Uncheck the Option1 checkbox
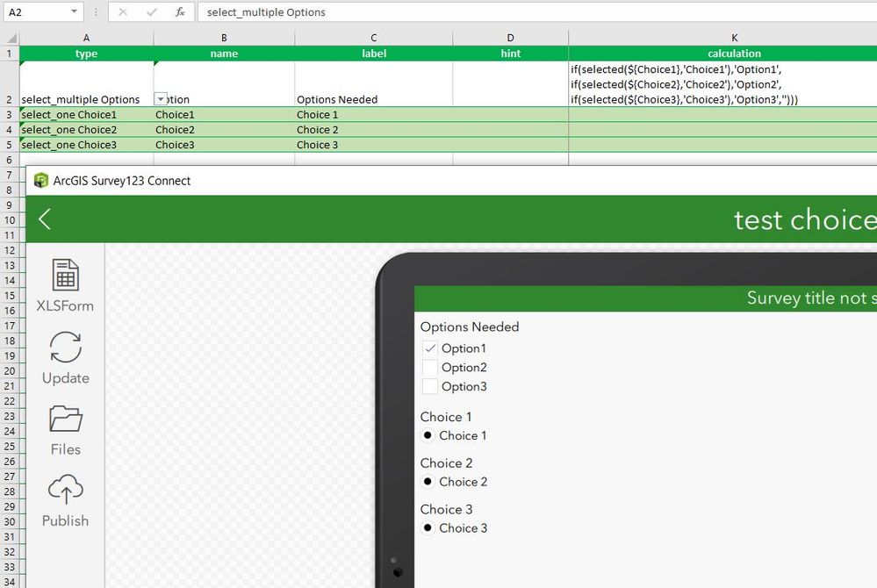 tap(429, 348)
